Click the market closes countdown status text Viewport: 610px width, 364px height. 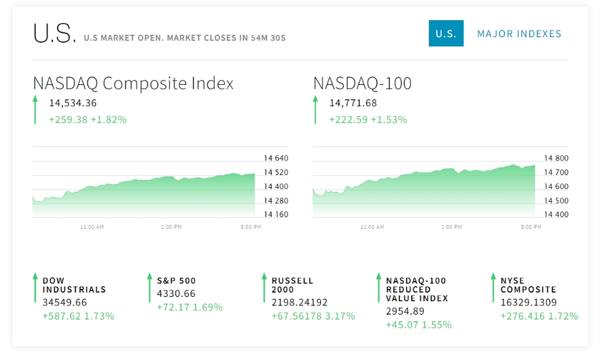pos(185,38)
